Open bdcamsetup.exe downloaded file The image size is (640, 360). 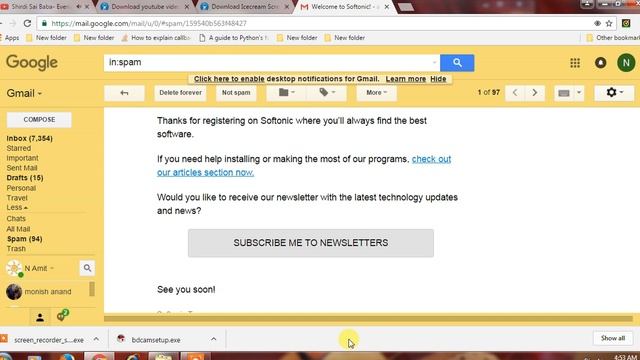156,340
